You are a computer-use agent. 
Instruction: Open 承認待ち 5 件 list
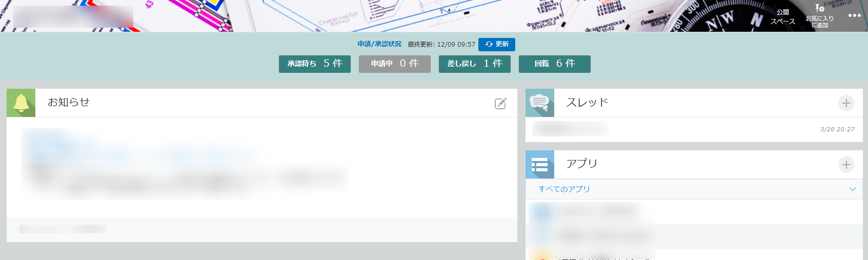(x=314, y=64)
